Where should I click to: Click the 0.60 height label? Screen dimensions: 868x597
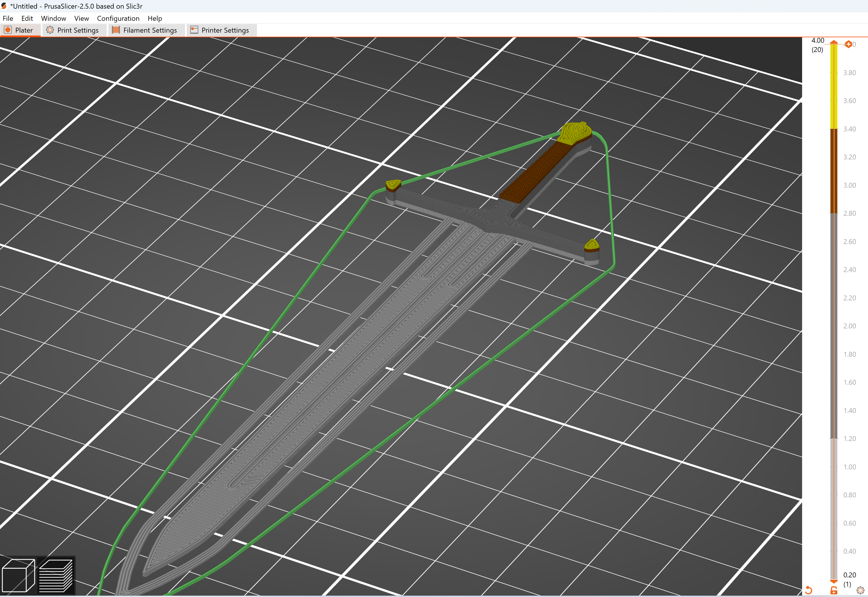click(x=850, y=523)
